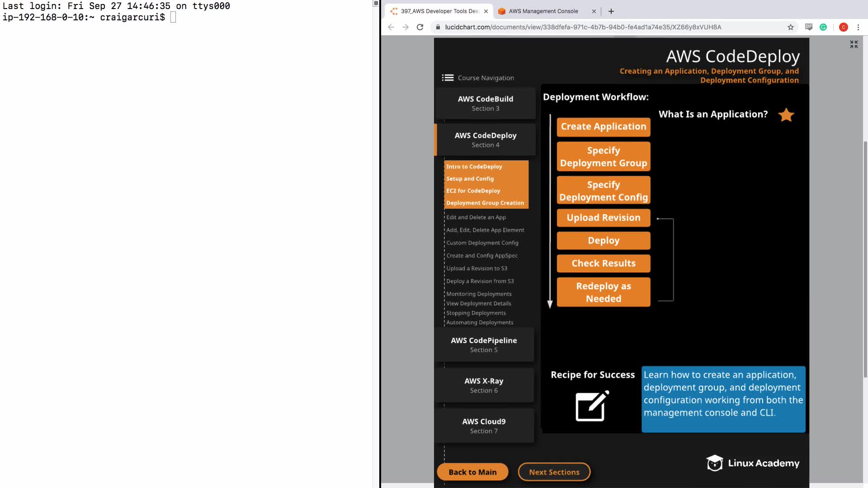Screen dimensions: 868x488
Task: Click the browser back arrow
Action: point(391,27)
